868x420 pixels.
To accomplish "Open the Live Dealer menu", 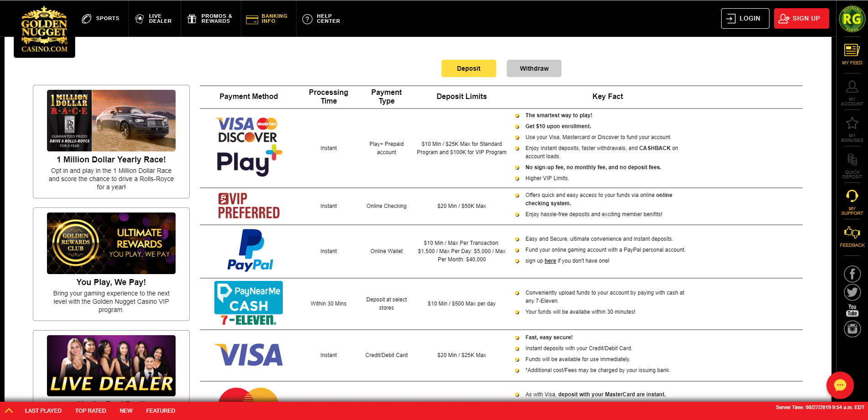I will [154, 19].
